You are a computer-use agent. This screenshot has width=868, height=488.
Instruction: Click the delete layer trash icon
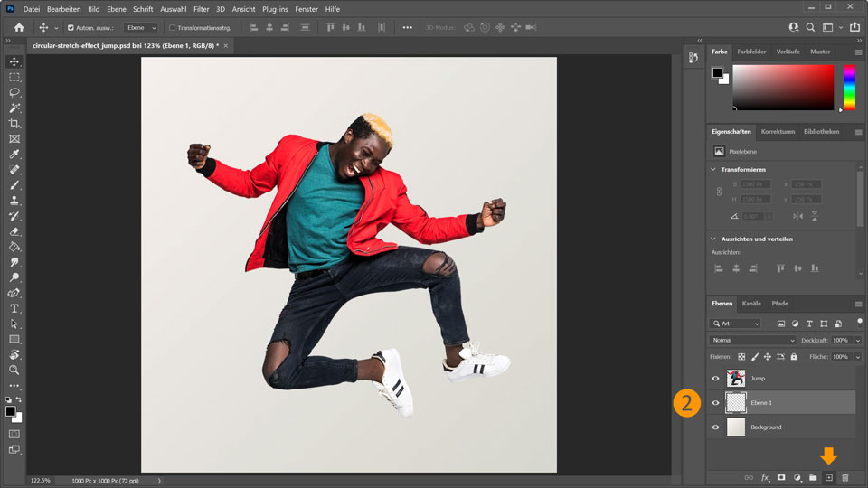845,477
